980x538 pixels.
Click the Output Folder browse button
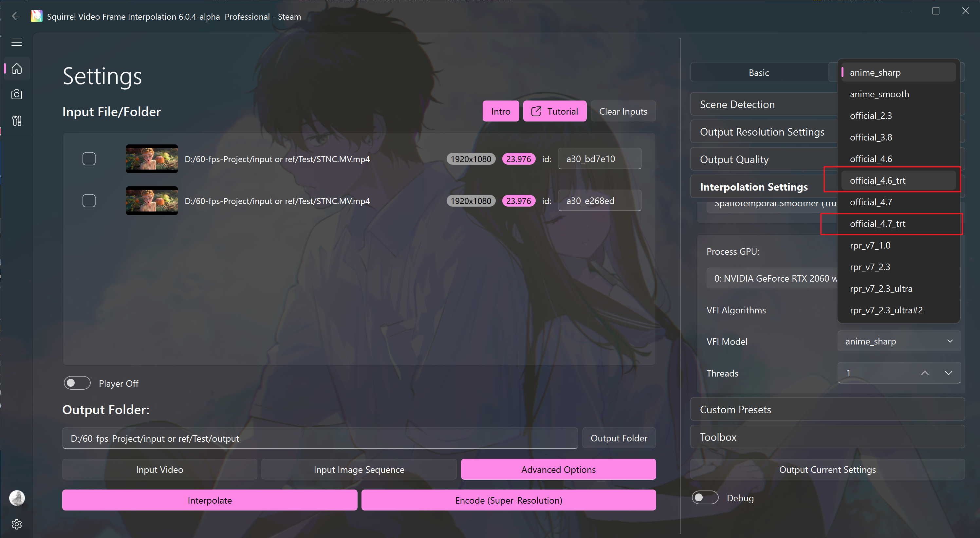pos(619,438)
